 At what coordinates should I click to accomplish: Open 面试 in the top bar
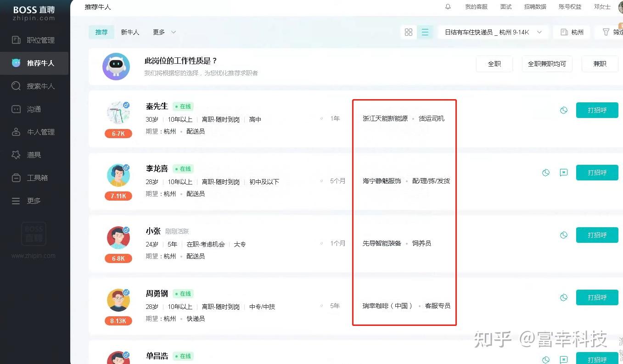(x=506, y=7)
